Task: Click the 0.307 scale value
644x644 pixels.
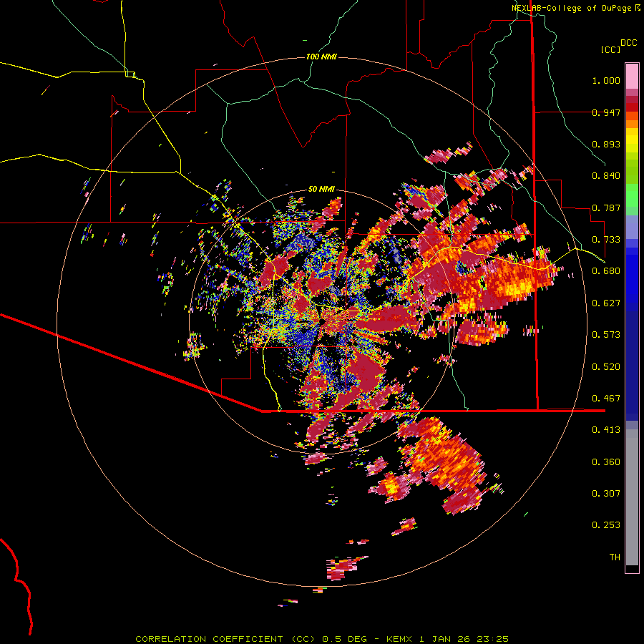Action: point(606,493)
